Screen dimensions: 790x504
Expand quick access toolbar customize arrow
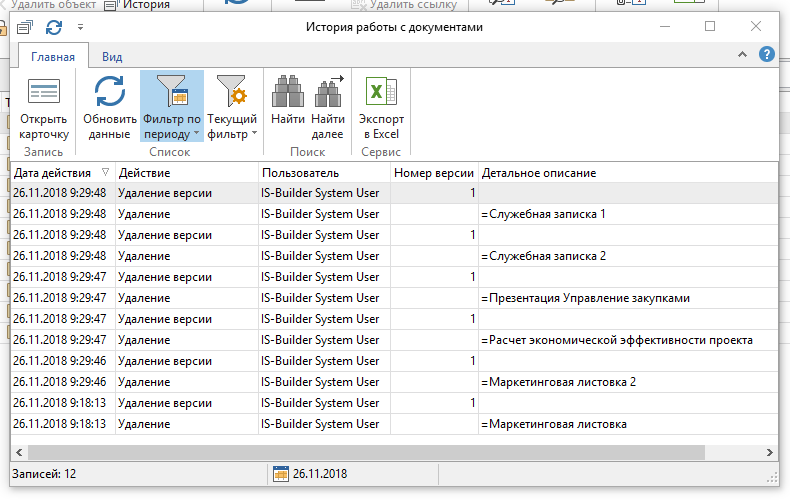[80, 27]
